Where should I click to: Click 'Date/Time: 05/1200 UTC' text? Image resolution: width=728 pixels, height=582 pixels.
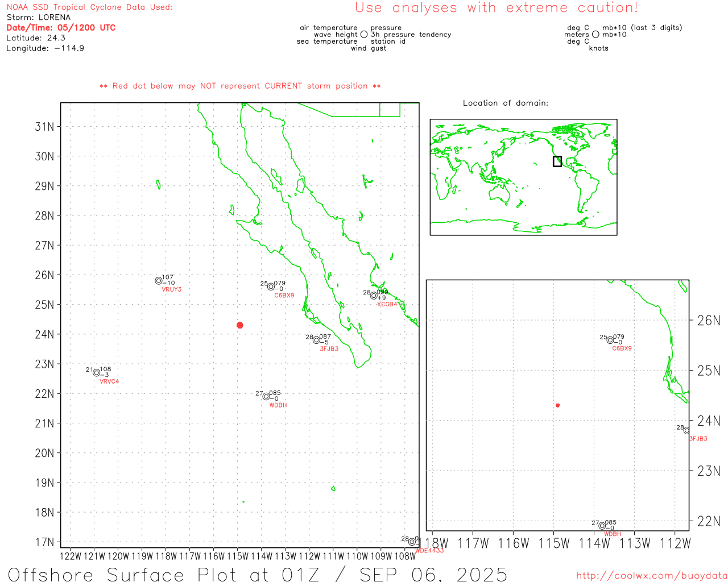[x=61, y=27]
